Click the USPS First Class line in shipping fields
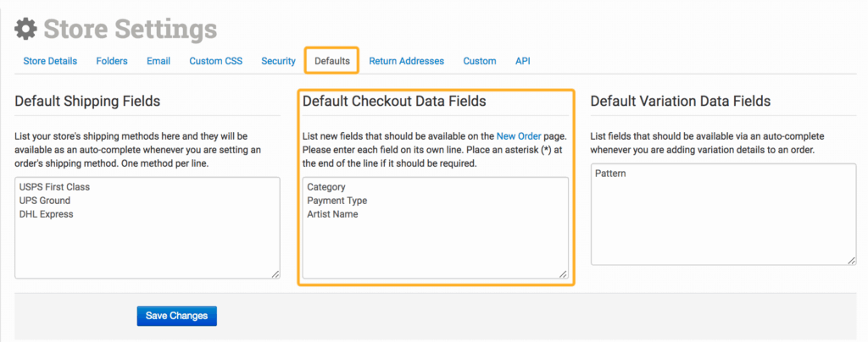868x342 pixels. pyautogui.click(x=55, y=186)
